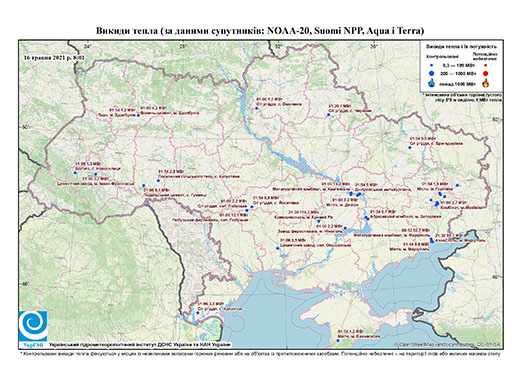Click the UkrGMI spiral logo
Screen dimensions: 520x368
33,326
